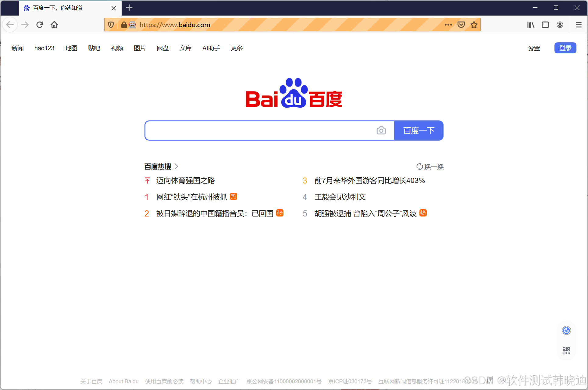588x390 pixels.
Task: Open 图片 navigation link
Action: (140, 48)
